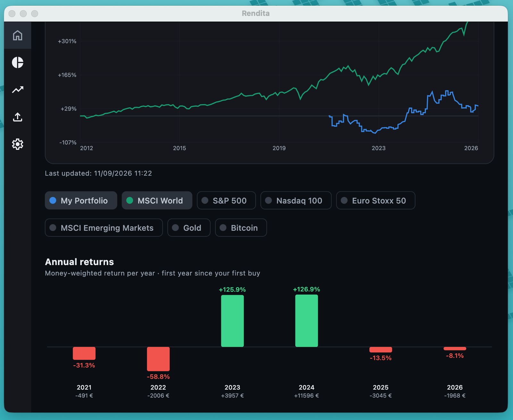Enable the S&P 500 benchmark chip
The width and height of the screenshot is (513, 420).
tap(226, 200)
